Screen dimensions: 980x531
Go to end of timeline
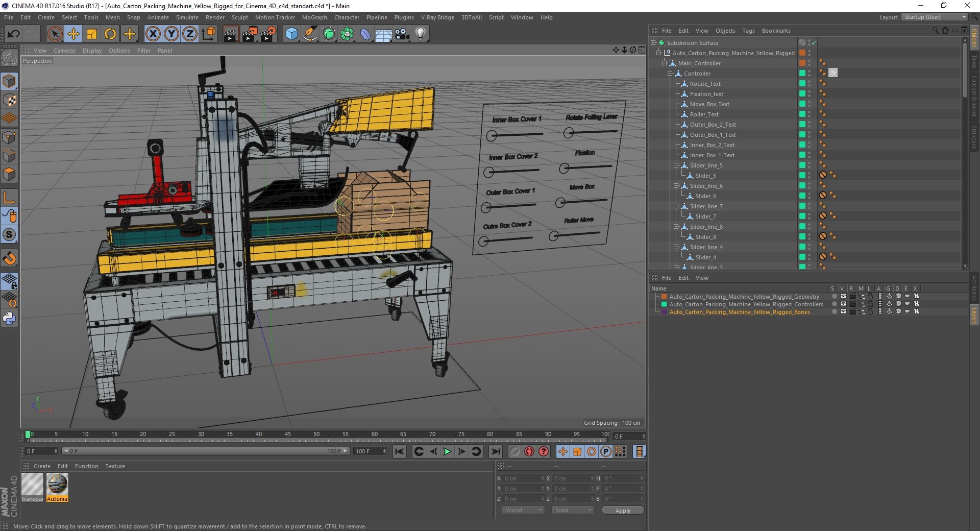pos(495,451)
